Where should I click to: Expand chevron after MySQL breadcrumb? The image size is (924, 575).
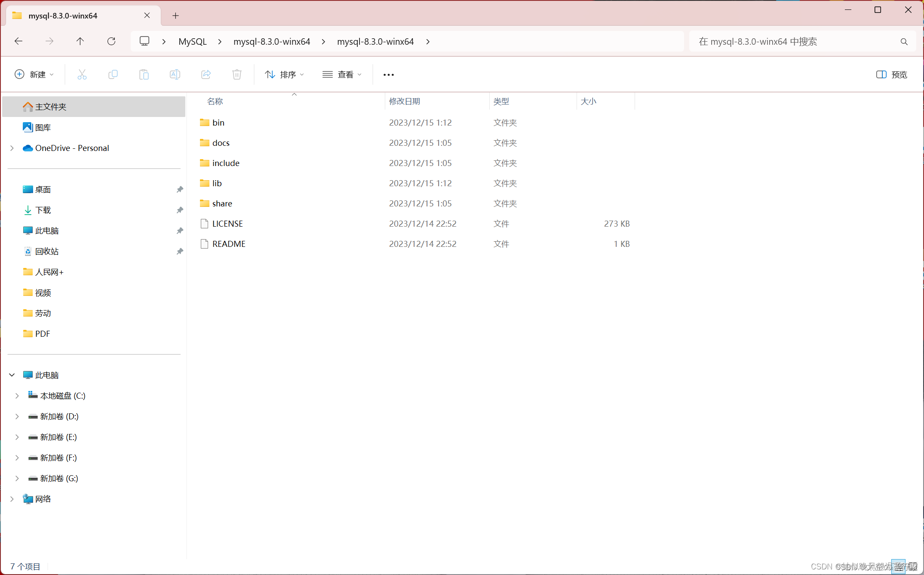[x=220, y=42]
